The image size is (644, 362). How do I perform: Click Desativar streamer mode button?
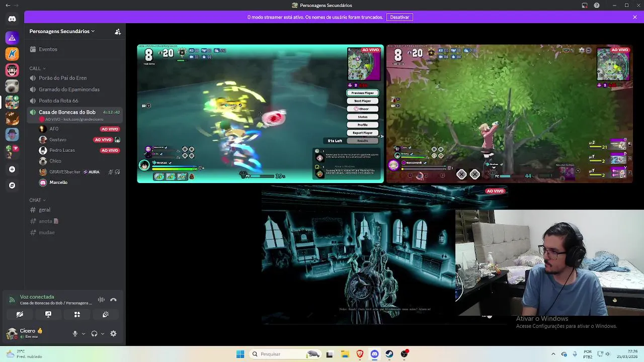click(399, 17)
